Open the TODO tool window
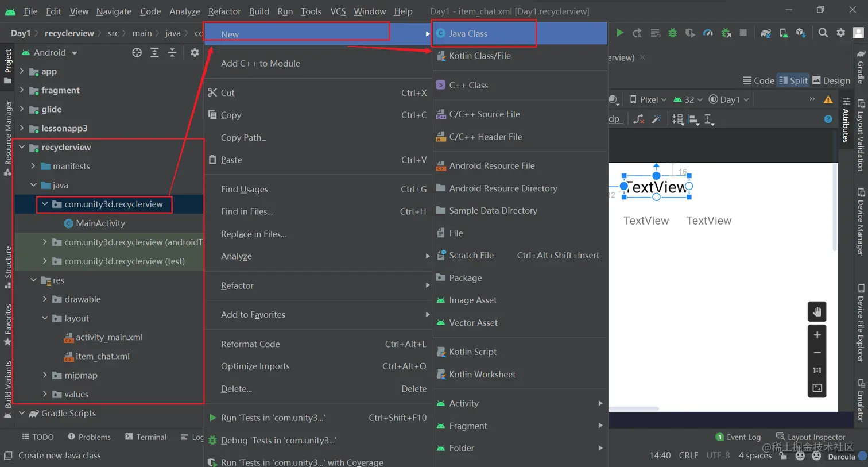Screen dimensions: 868x467 (38, 437)
